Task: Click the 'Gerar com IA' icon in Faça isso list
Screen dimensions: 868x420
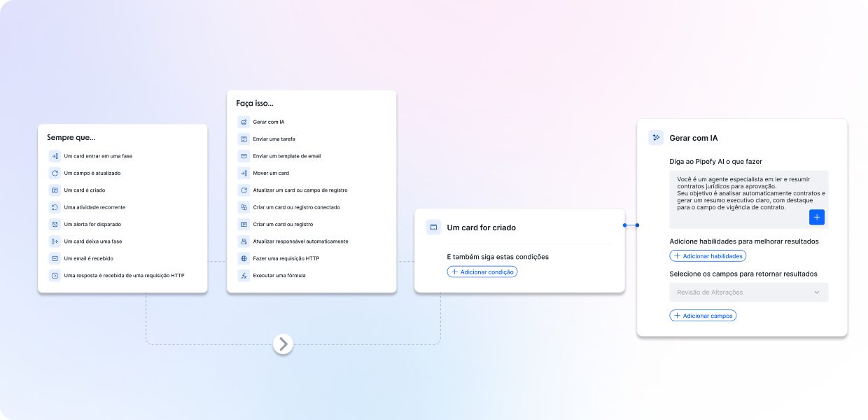Action: [x=244, y=122]
